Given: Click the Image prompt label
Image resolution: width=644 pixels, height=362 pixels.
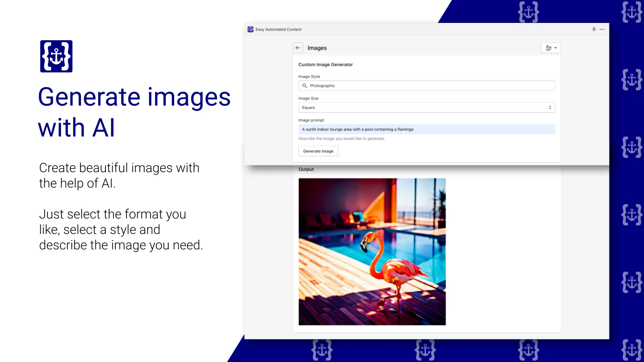Looking at the screenshot, I should click(x=311, y=120).
